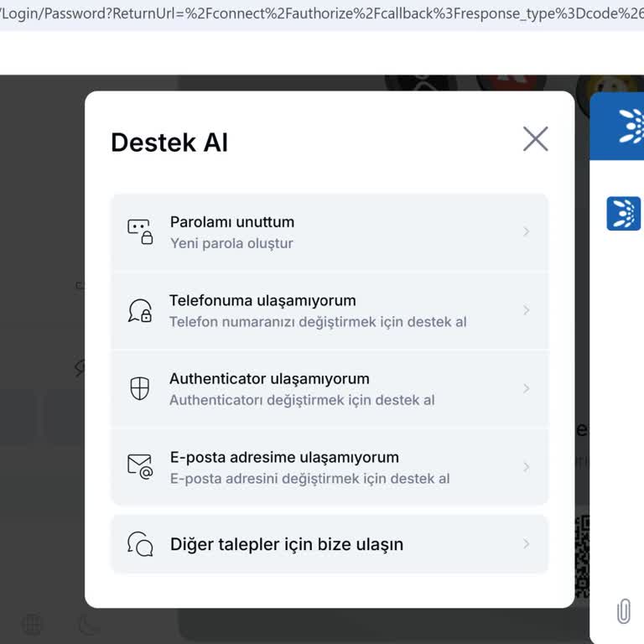Click the QR code behind the dialog

583,556
